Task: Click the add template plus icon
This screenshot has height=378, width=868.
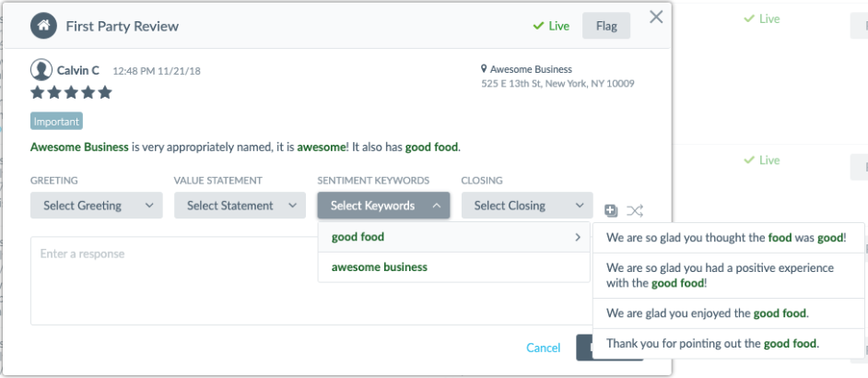Action: (611, 210)
